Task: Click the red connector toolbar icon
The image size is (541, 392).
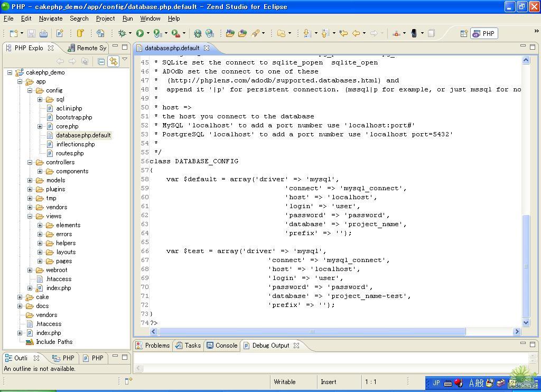Action: tap(396, 33)
